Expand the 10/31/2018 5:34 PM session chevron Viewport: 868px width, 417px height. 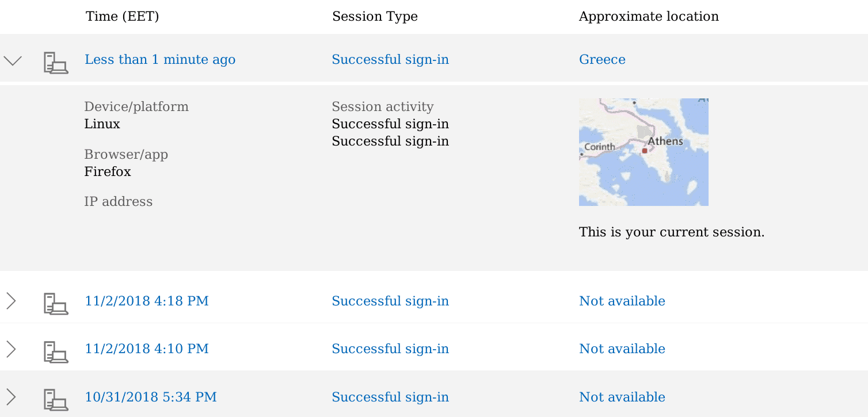coord(10,397)
